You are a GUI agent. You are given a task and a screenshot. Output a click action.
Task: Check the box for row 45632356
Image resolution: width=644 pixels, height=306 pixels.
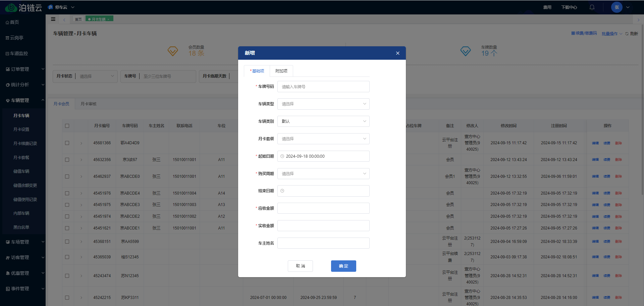point(67,160)
